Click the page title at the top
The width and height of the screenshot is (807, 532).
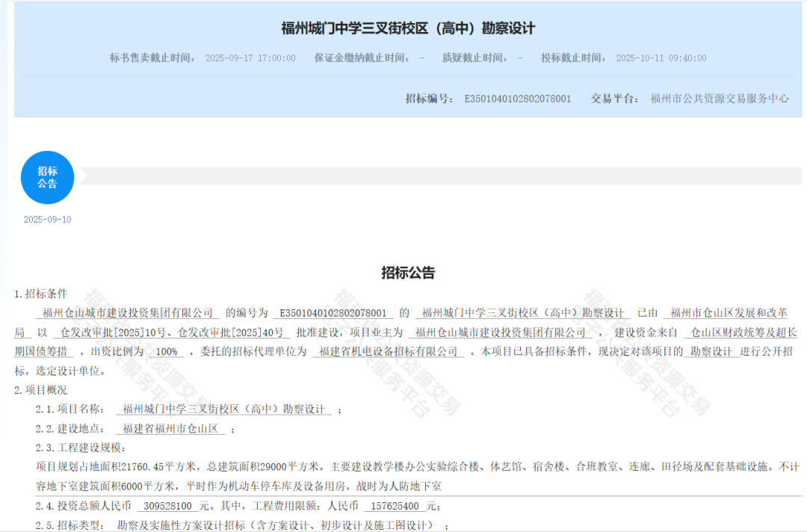pyautogui.click(x=408, y=28)
